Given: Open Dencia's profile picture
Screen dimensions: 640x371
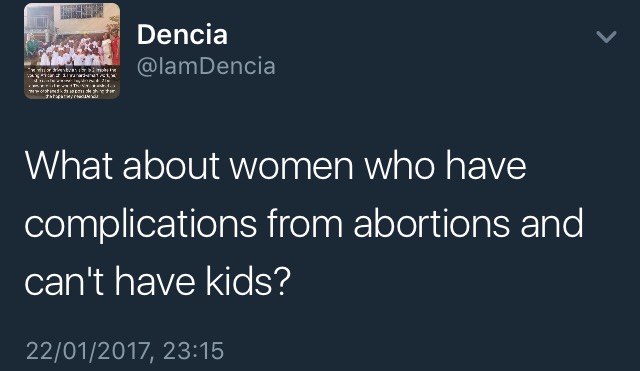Looking at the screenshot, I should click(x=72, y=51).
